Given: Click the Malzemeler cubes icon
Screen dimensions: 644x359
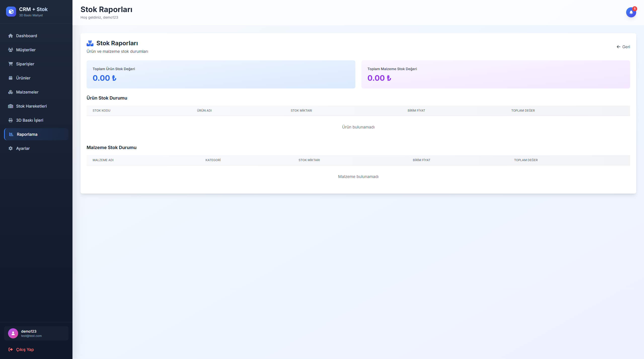Looking at the screenshot, I should [11, 92].
